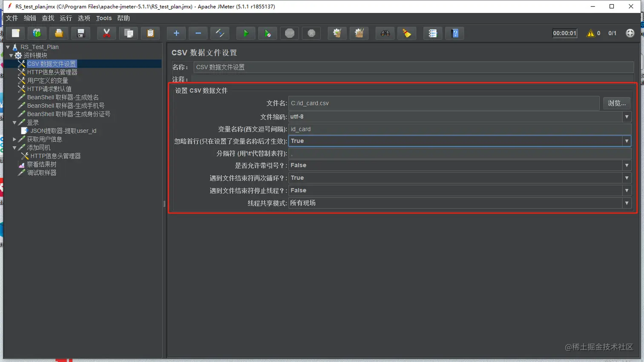Select 调试取样器 tree item

(42, 173)
